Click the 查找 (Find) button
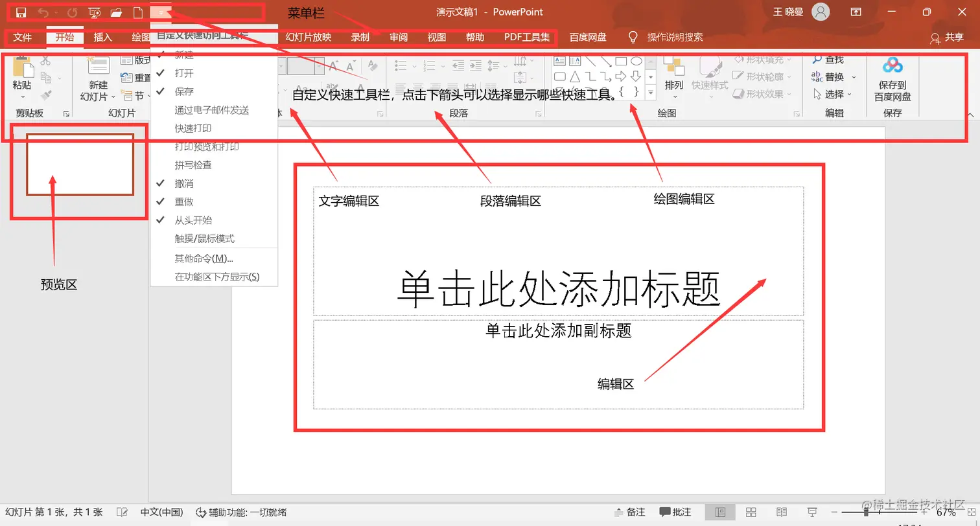The height and width of the screenshot is (526, 980). 828,60
